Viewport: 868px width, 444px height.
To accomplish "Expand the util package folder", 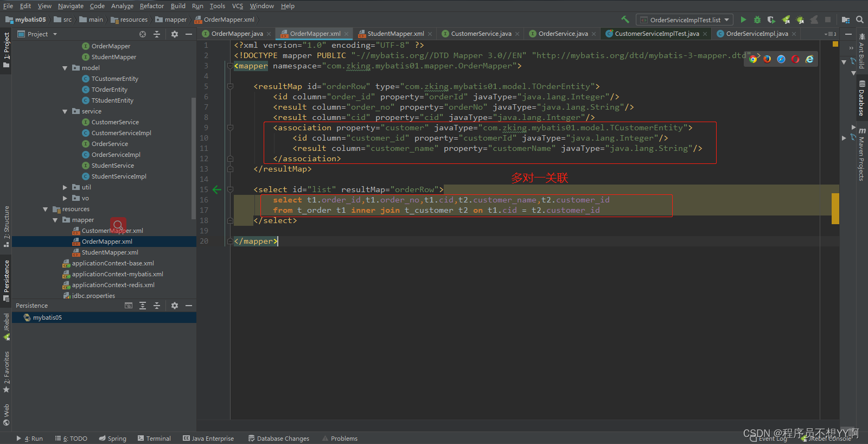I will (65, 187).
